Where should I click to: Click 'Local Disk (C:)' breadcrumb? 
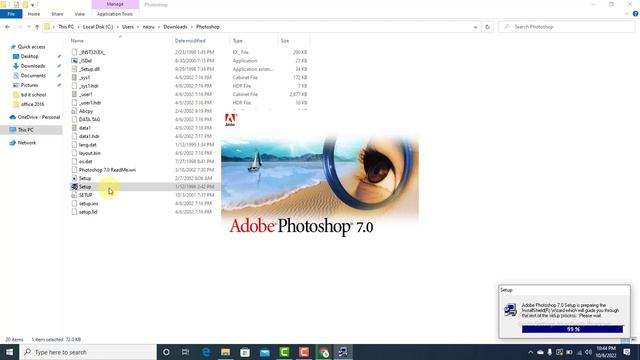98,27
